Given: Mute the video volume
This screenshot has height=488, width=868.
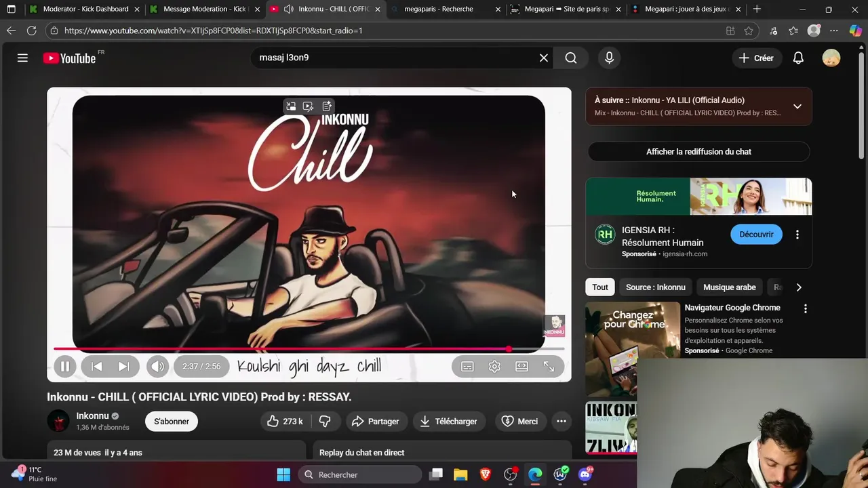Looking at the screenshot, I should click(x=157, y=367).
